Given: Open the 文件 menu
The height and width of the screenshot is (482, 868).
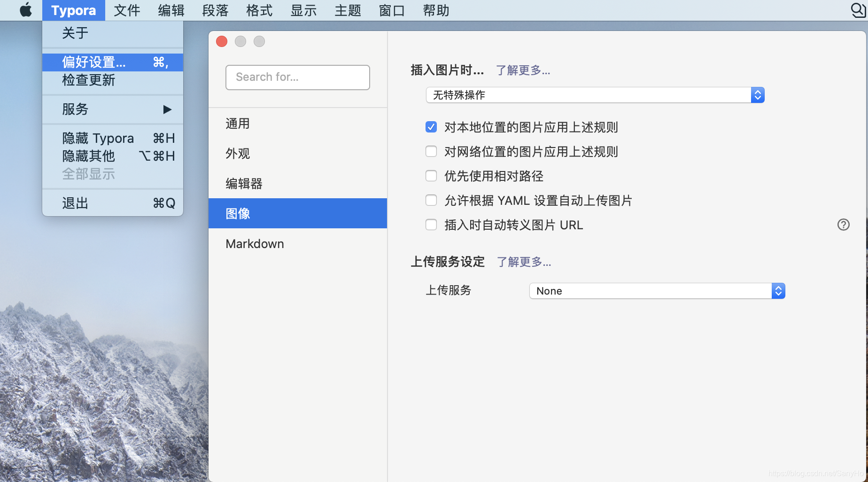Looking at the screenshot, I should coord(127,10).
